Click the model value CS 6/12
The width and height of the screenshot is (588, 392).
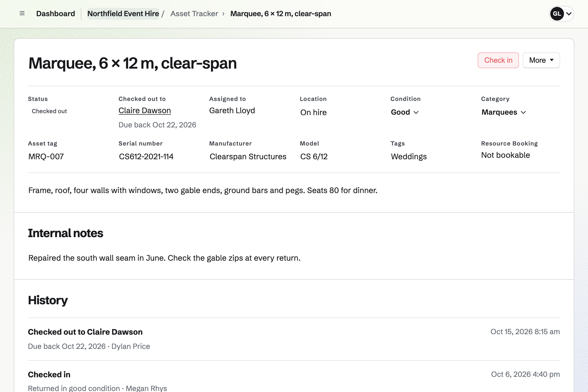pyautogui.click(x=314, y=157)
